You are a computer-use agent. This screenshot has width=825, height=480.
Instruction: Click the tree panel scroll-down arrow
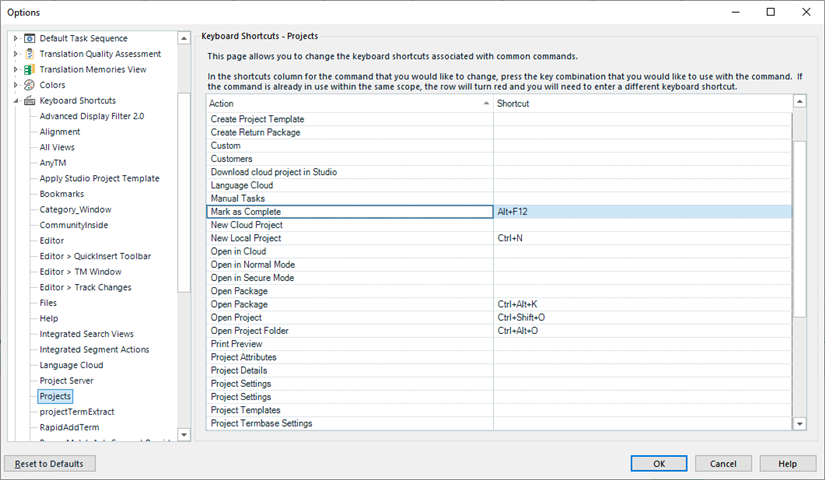[184, 434]
